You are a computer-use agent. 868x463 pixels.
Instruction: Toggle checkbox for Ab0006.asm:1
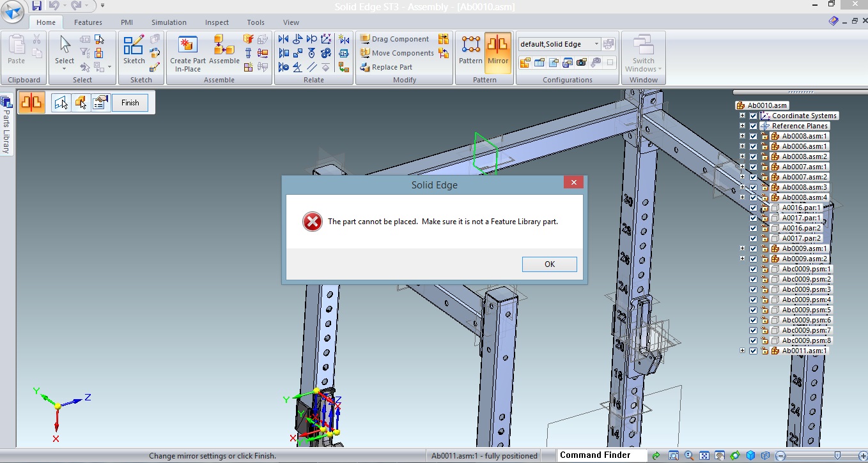pyautogui.click(x=753, y=146)
